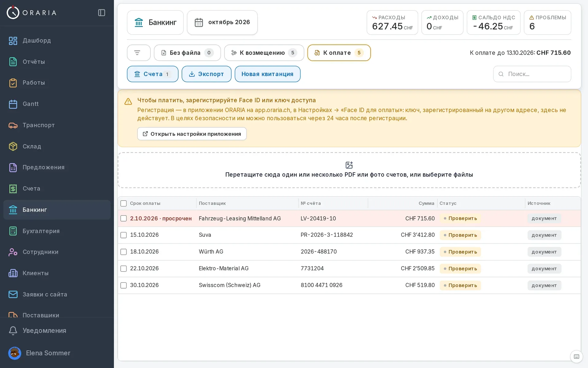Sort by the Срок оплаты column header
The height and width of the screenshot is (368, 588).
[x=145, y=203]
